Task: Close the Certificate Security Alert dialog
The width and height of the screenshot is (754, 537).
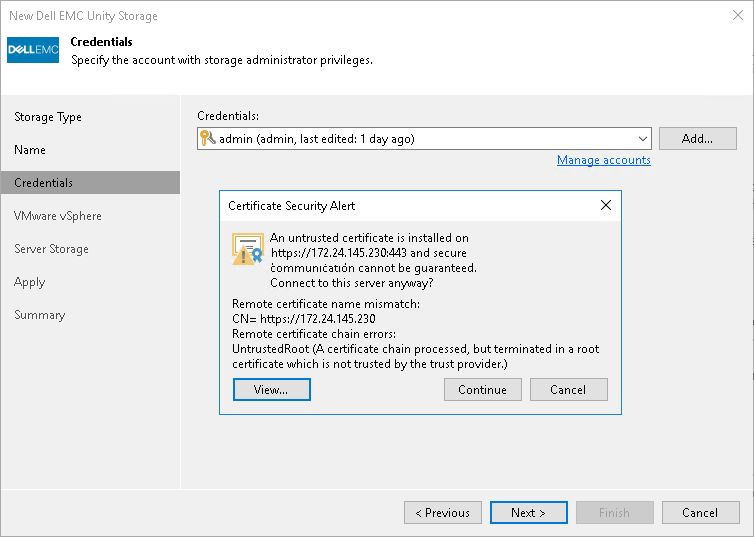Action: pyautogui.click(x=605, y=205)
